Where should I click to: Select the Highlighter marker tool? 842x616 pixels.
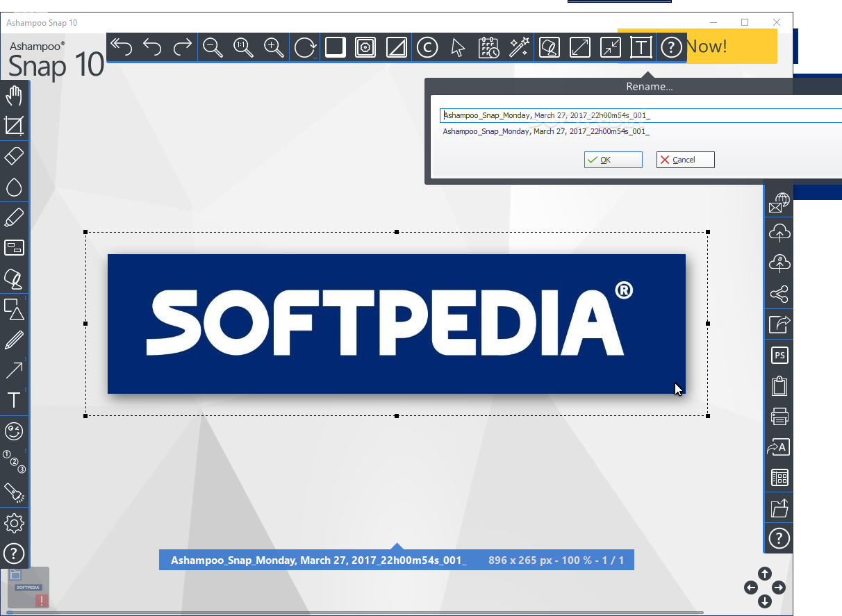pos(14,217)
